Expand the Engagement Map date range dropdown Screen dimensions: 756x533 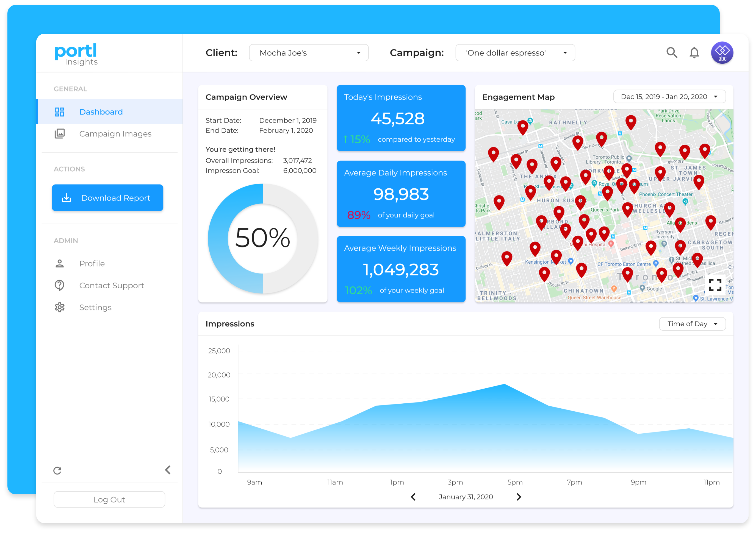[x=669, y=97]
